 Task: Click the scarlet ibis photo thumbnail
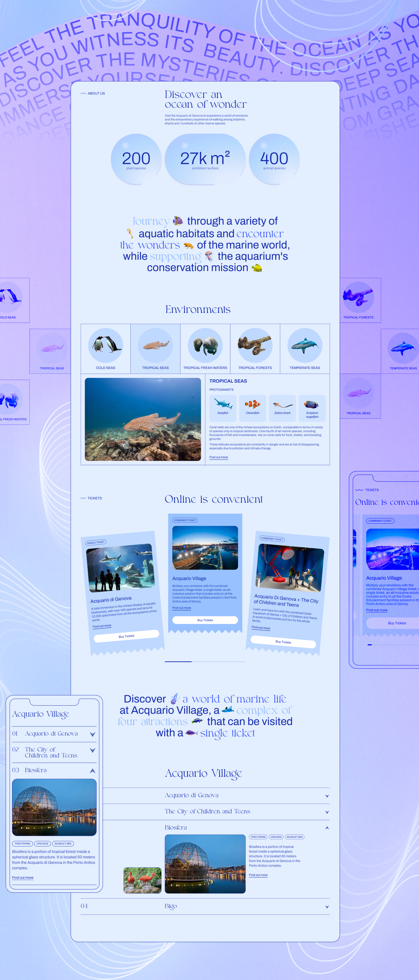(142, 880)
